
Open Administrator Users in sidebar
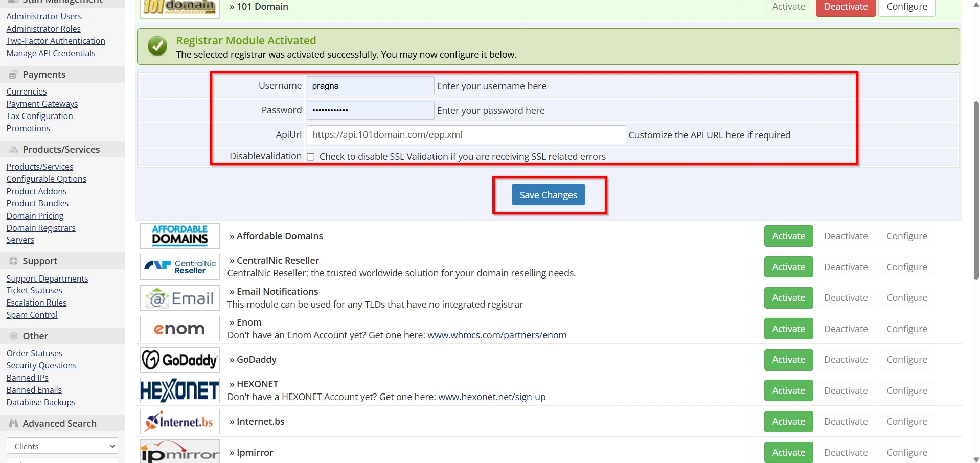click(44, 16)
